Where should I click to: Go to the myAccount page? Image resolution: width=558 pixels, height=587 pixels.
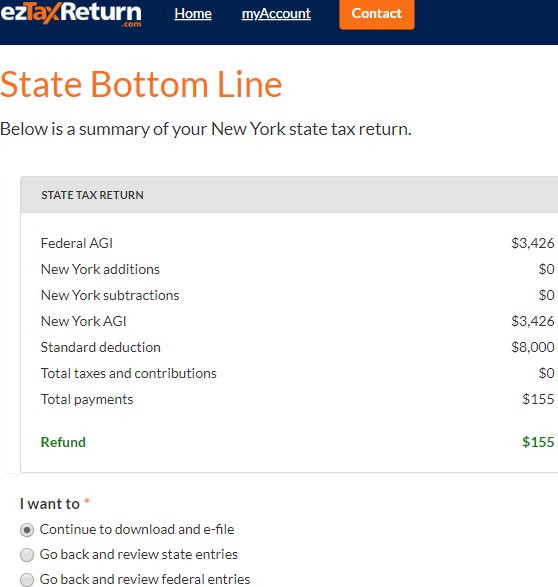[276, 13]
